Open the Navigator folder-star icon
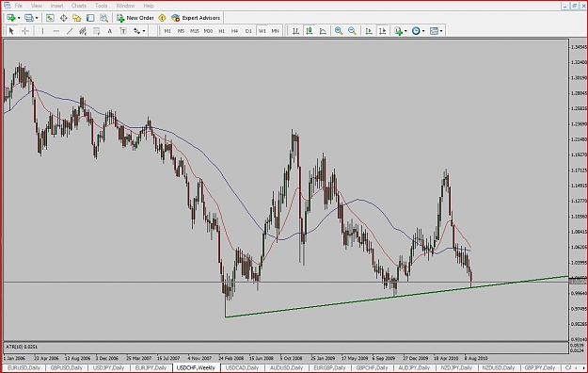Image resolution: width=588 pixels, height=373 pixels. tap(77, 18)
